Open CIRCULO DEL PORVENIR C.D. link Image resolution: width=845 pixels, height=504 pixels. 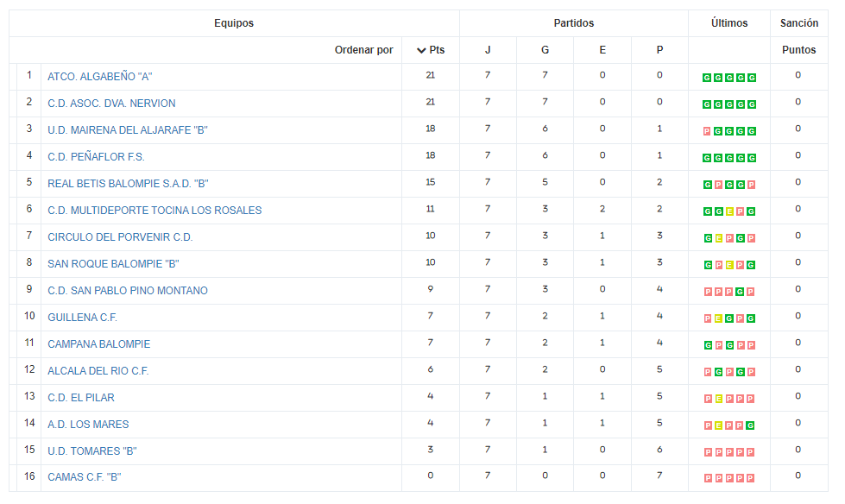120,237
